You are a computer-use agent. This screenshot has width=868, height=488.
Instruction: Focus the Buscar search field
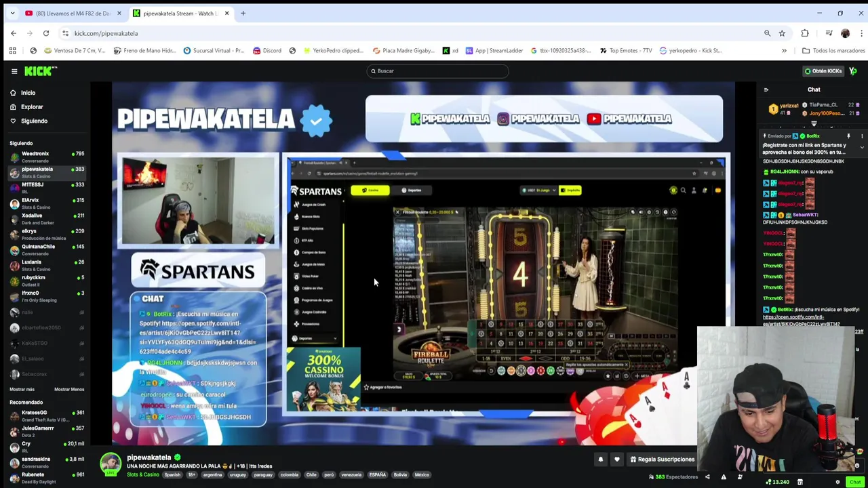pos(437,70)
